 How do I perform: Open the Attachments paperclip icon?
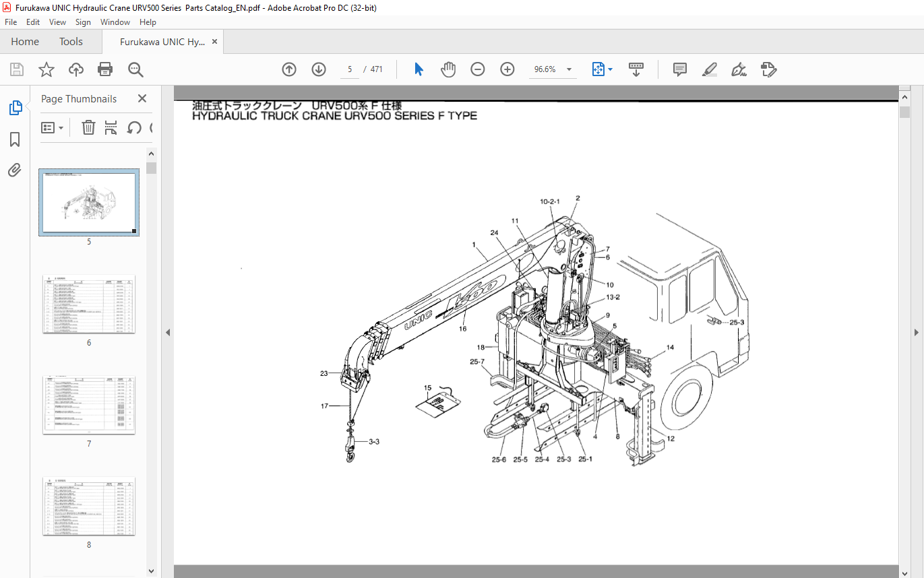pos(15,170)
